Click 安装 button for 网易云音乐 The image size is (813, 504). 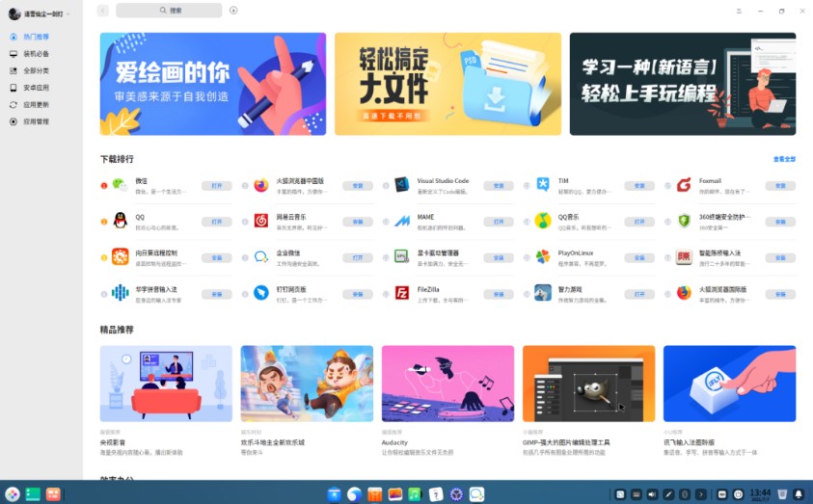(358, 222)
